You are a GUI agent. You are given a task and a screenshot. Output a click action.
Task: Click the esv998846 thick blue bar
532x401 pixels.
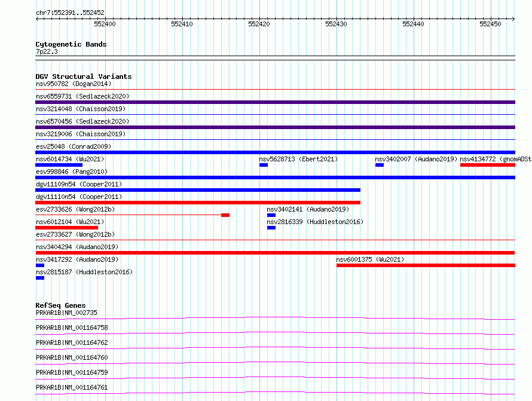pyautogui.click(x=275, y=177)
